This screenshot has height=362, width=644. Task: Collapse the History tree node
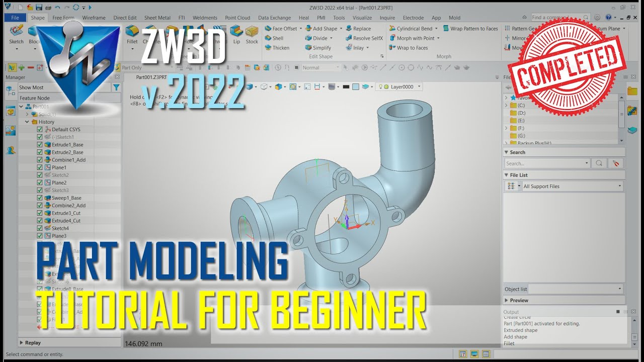pos(27,122)
